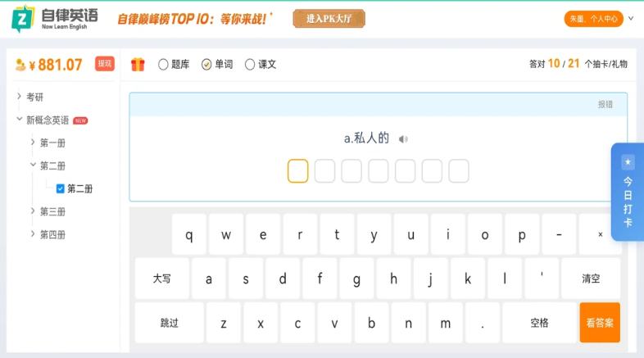
Task: Click the 进入PK大厅 button
Action: [329, 19]
